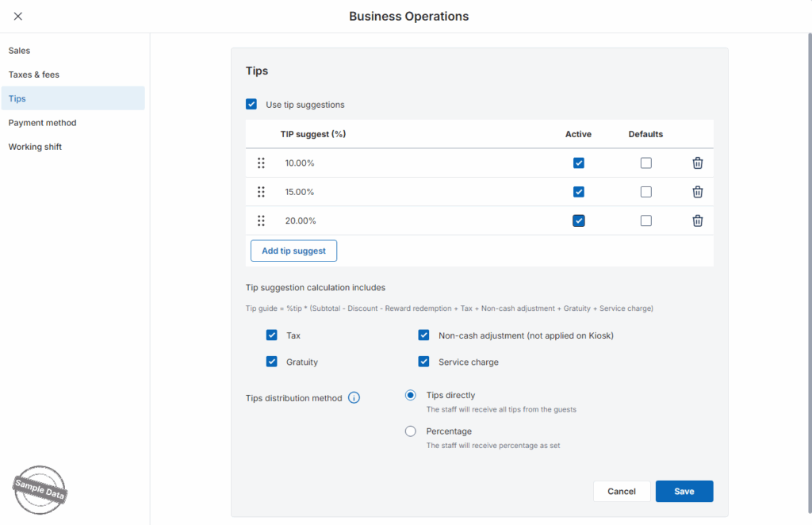Image resolution: width=812 pixels, height=525 pixels.
Task: Delete the 10.00% tip suggestion
Action: (x=697, y=163)
